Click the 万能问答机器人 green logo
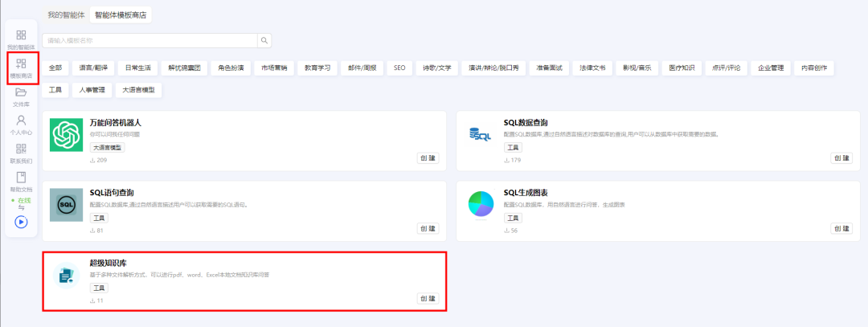 [66, 134]
